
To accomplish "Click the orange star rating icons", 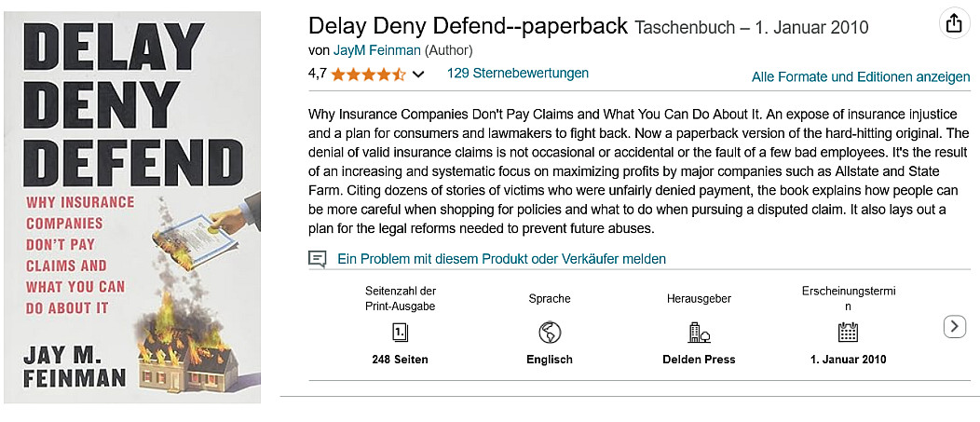I will (x=368, y=74).
